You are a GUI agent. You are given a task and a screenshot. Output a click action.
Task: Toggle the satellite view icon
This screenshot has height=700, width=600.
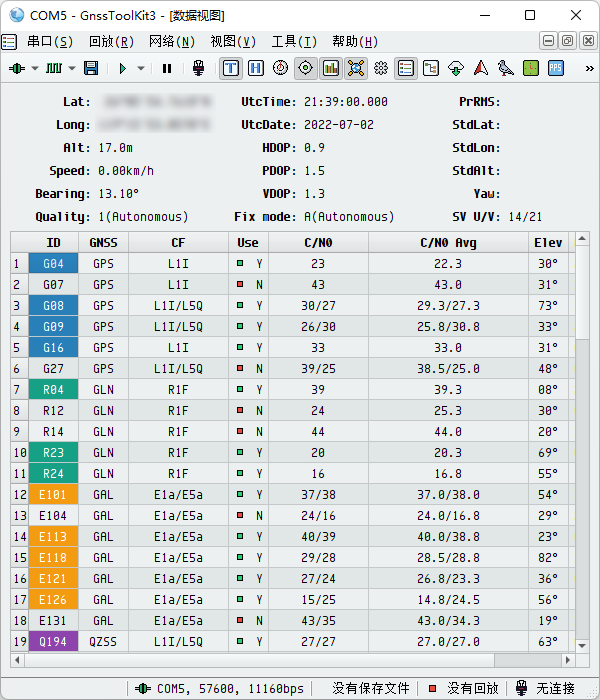[x=356, y=68]
